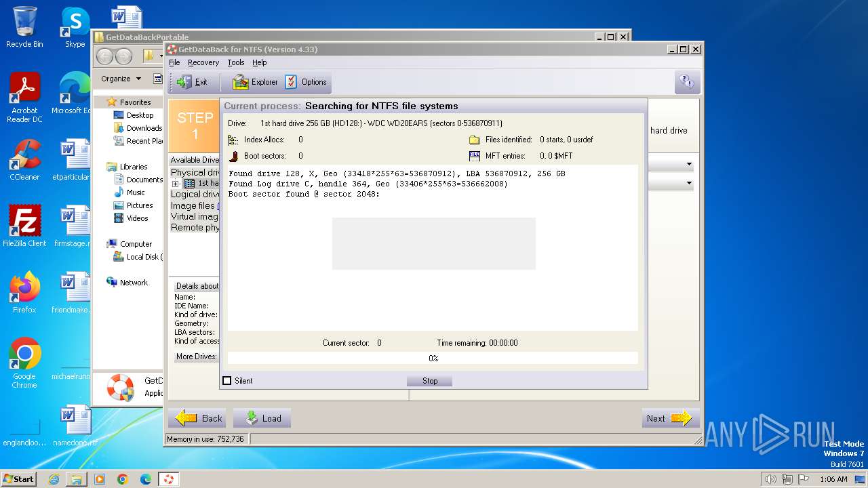
Task: Open the Explorer toolbar button
Action: click(x=255, y=82)
